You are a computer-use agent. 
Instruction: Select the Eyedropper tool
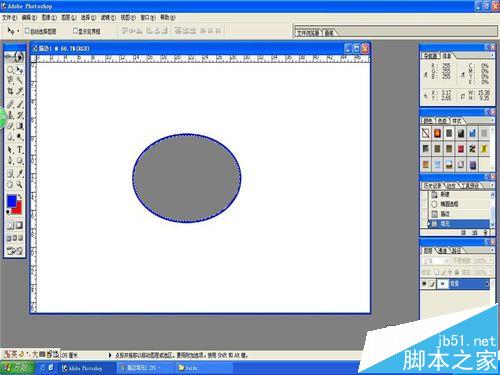pos(20,173)
